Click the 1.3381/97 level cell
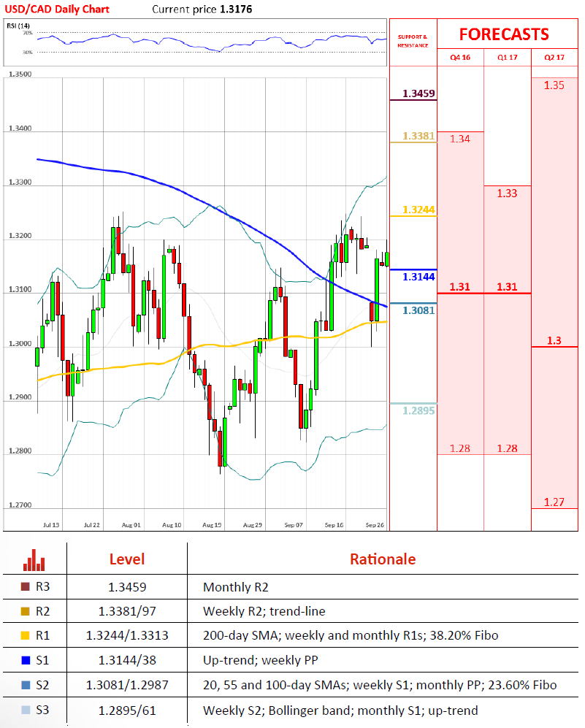585x728 pixels. click(x=127, y=611)
